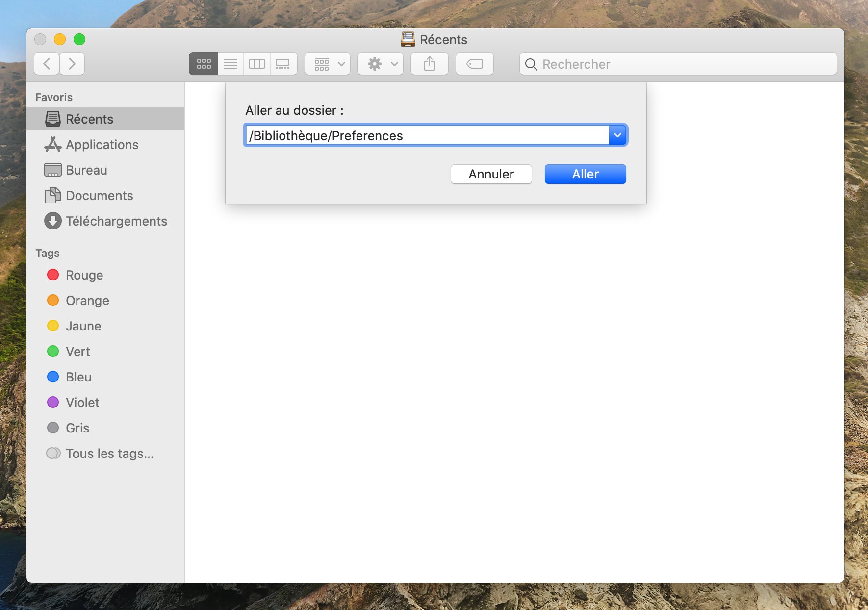Screen dimensions: 868x610
Task: Cancel with the Annuler button
Action: tap(491, 174)
